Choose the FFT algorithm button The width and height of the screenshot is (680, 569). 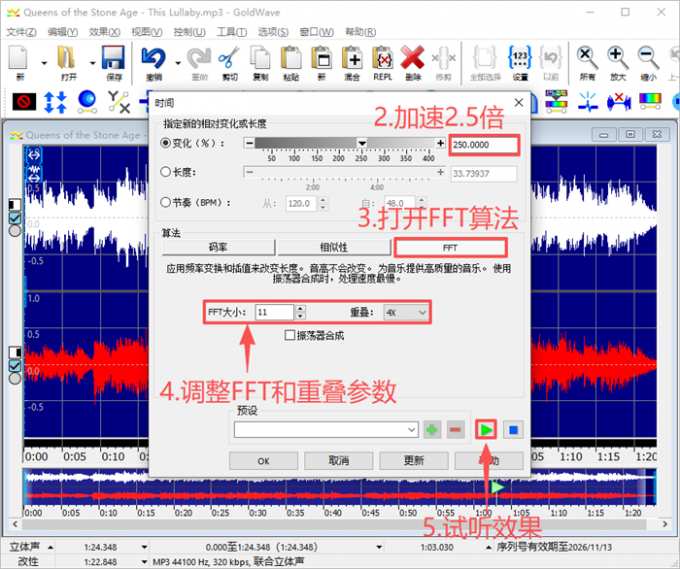click(x=450, y=248)
